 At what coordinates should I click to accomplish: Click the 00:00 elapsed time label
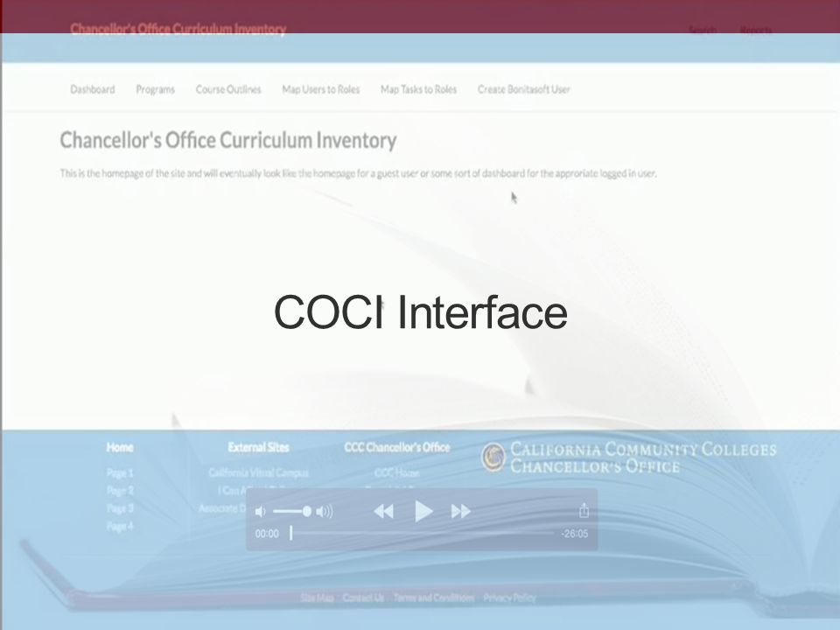pyautogui.click(x=267, y=534)
